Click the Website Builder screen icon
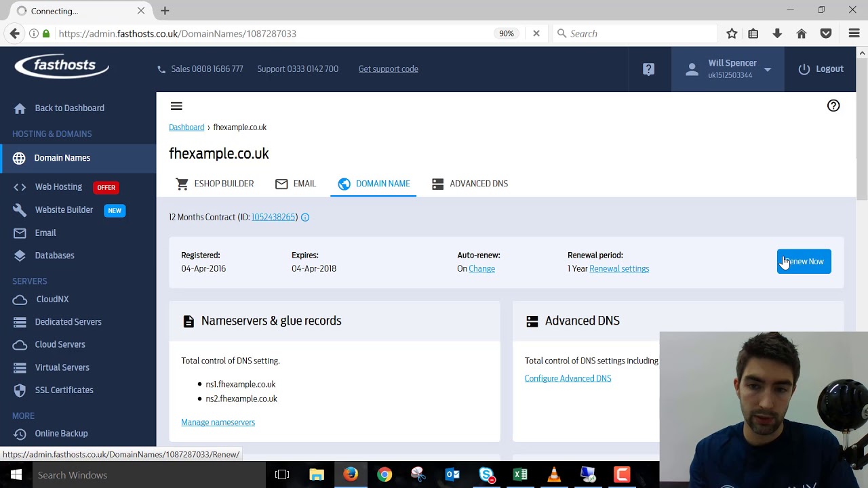868x488 pixels. [20, 210]
